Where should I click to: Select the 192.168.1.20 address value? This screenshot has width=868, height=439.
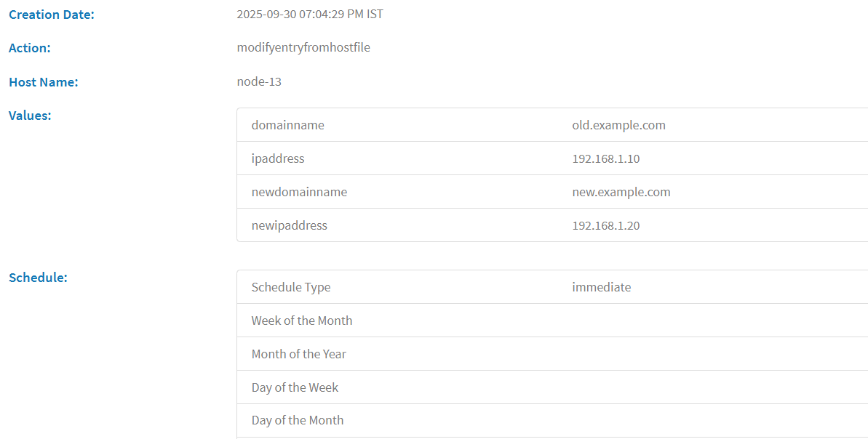[x=606, y=225]
